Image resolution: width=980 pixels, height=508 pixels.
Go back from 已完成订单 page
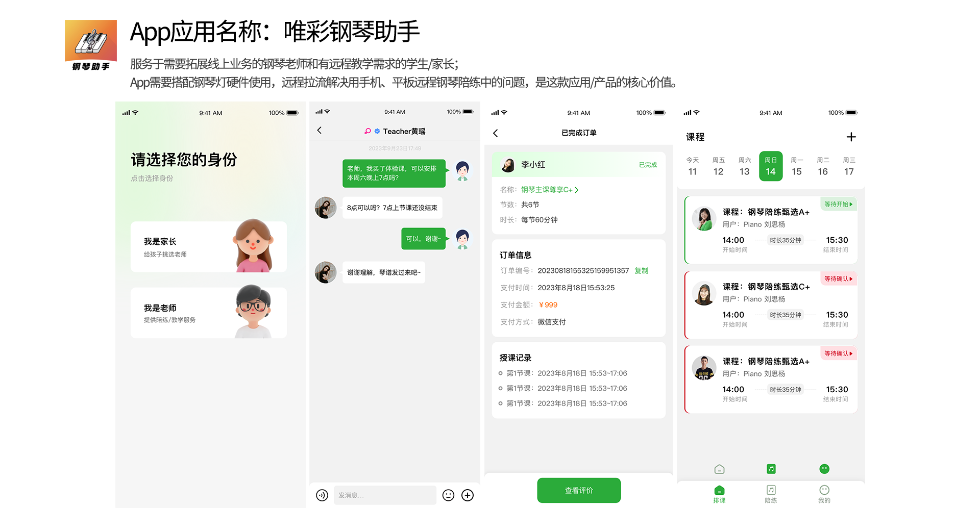point(495,133)
